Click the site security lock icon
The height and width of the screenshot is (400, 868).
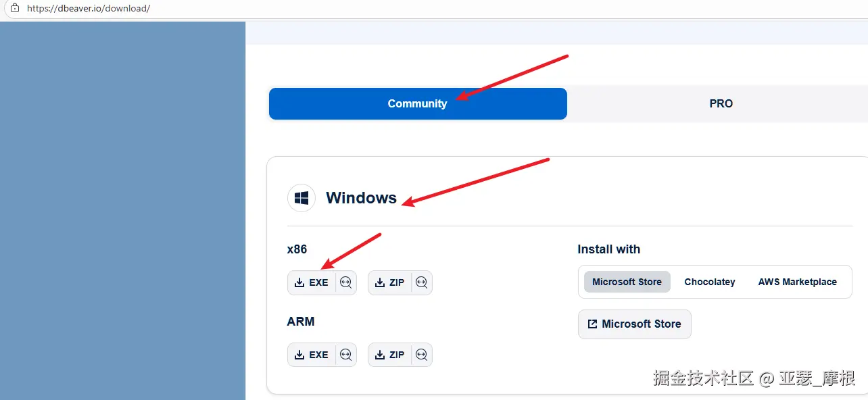click(15, 9)
